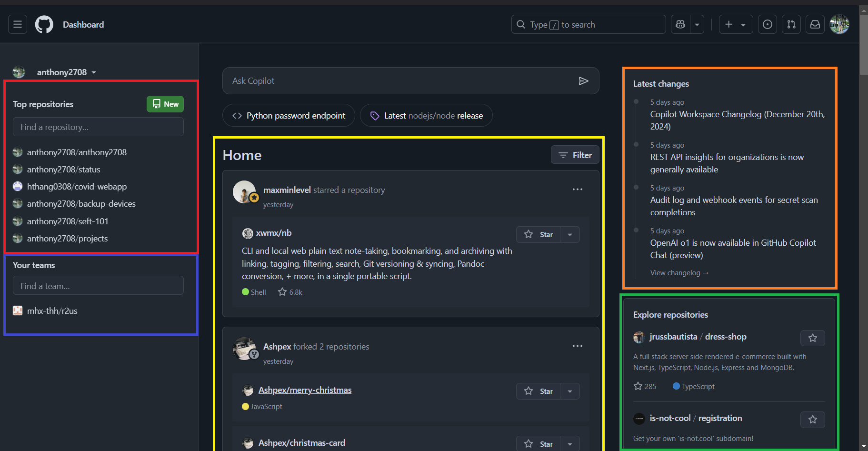Open the Pull requests icon in header
Viewport: 868px width, 451px height.
(791, 24)
